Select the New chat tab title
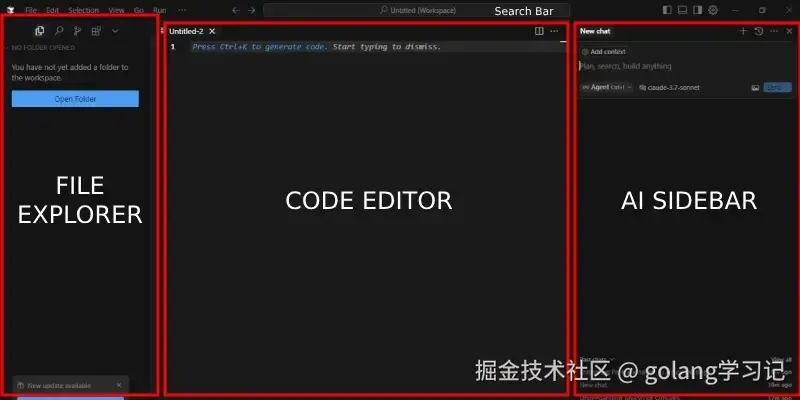This screenshot has height=400, width=800. 595,31
